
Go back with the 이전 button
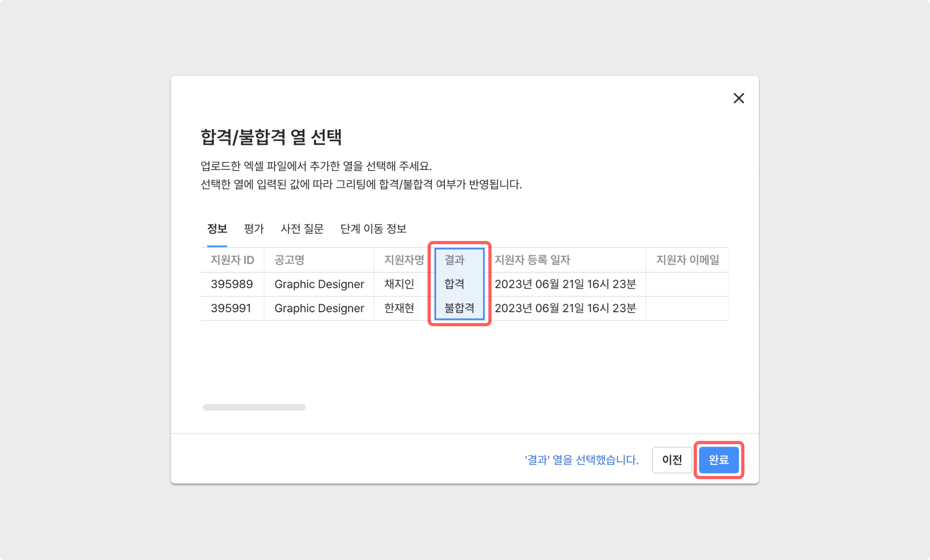[672, 459]
